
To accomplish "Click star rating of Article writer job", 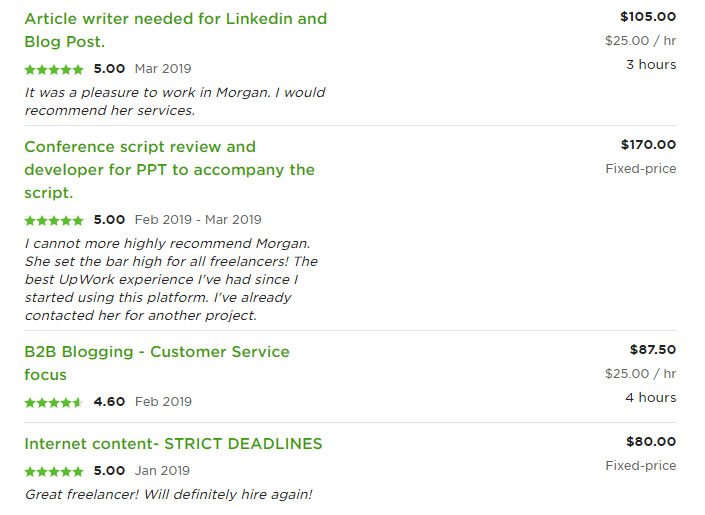I will pyautogui.click(x=54, y=69).
